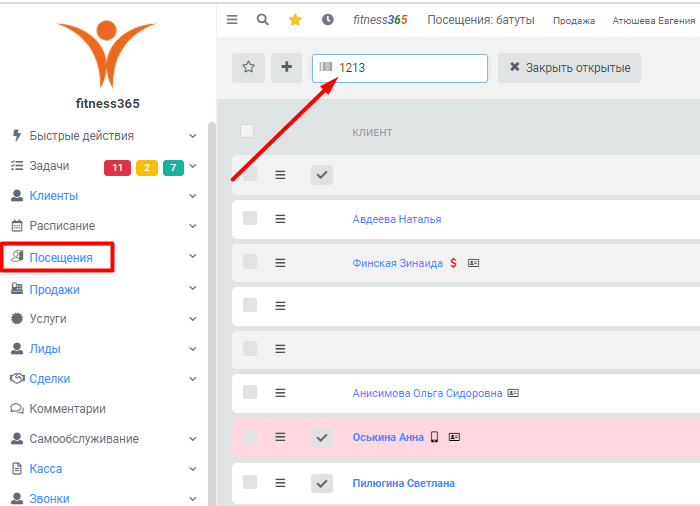The height and width of the screenshot is (506, 700).
Task: Add page to favorites star button
Action: (x=248, y=67)
